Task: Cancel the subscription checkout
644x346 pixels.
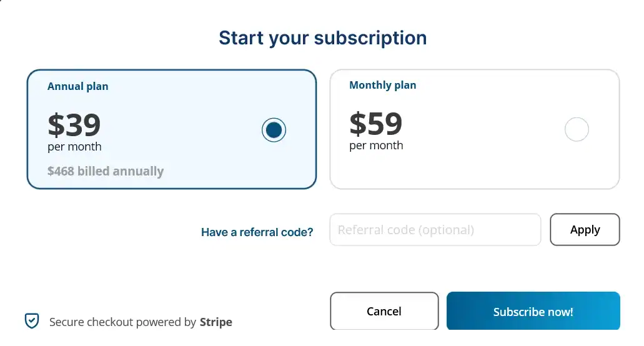Action: 384,311
